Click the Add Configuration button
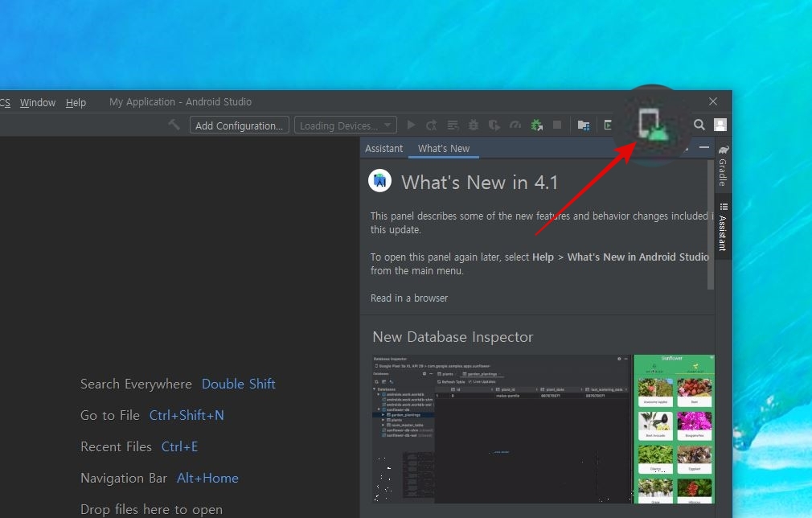The image size is (812, 518). click(x=240, y=125)
